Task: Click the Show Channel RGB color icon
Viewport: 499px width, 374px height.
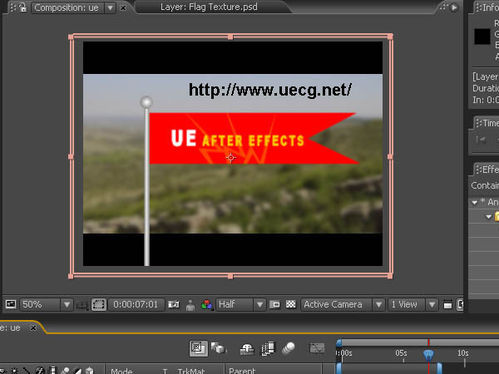Action: pos(207,304)
